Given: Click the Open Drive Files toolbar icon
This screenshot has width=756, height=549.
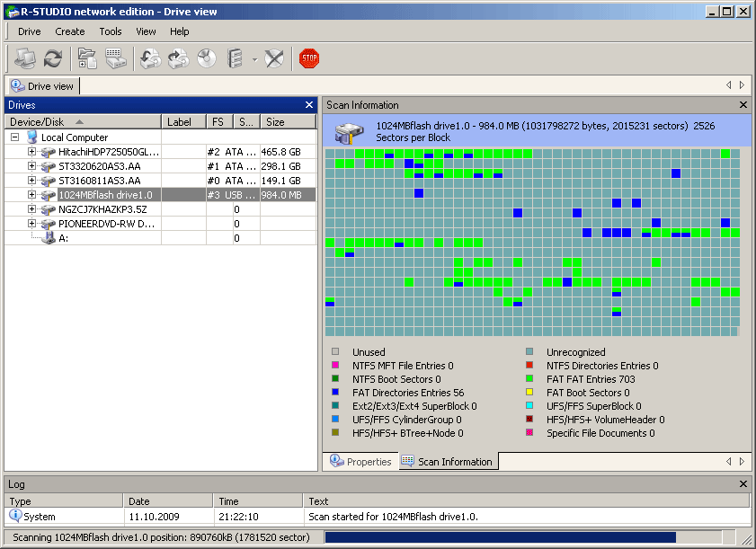Looking at the screenshot, I should click(87, 58).
